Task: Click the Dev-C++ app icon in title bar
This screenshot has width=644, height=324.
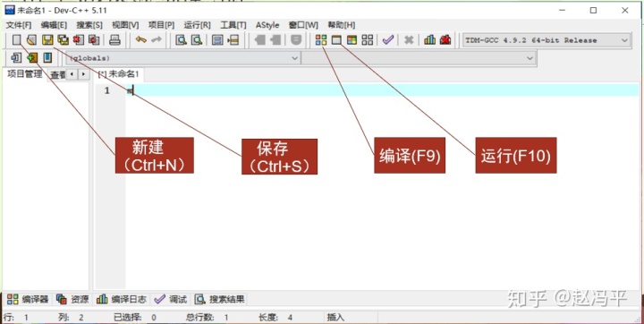Action: pos(10,10)
